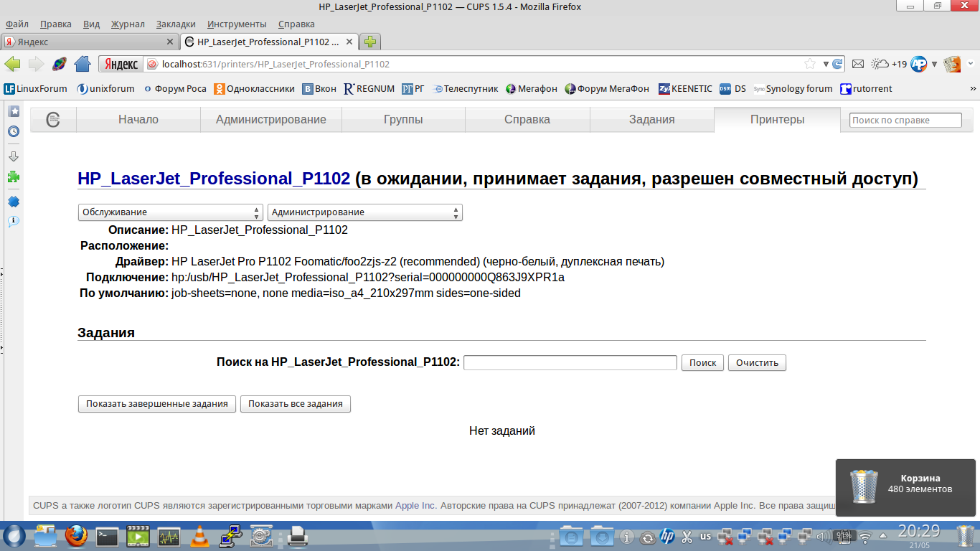
Task: Open the Инструменты menu
Action: coord(237,24)
